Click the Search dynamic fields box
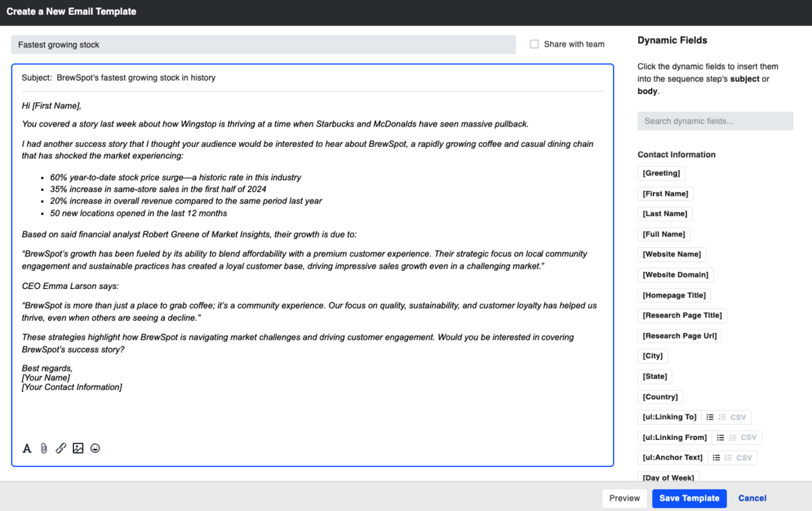The image size is (812, 511). 715,121
